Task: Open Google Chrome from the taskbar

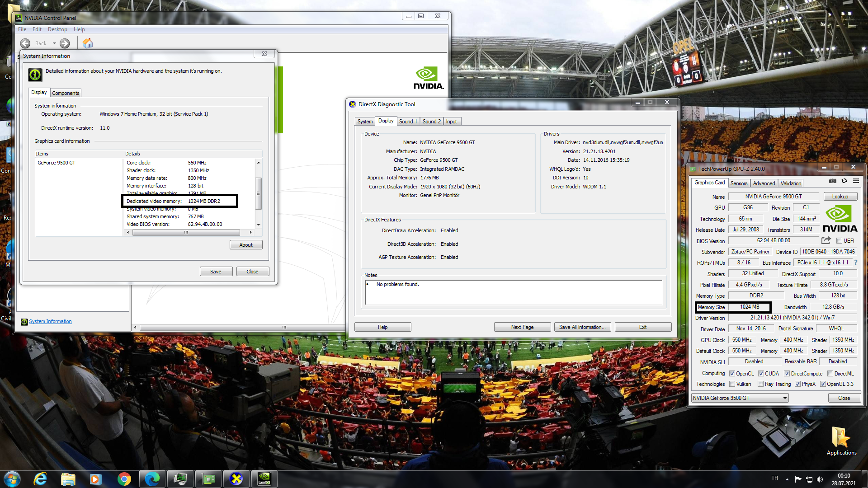Action: pyautogui.click(x=124, y=479)
